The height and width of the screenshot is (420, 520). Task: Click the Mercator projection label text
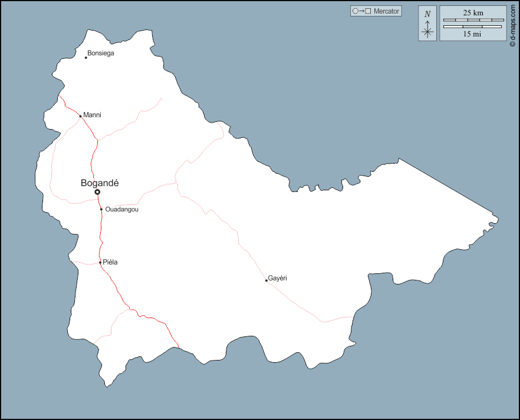(386, 11)
